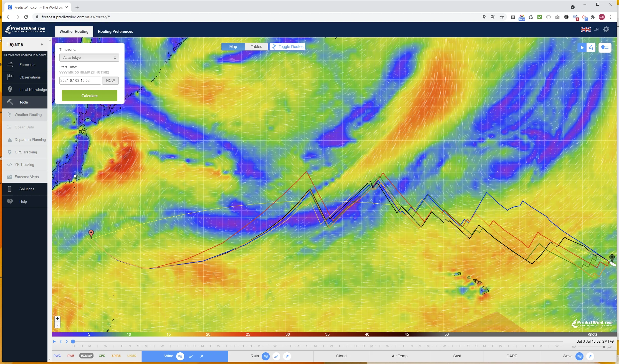Click the Rain streamlines display icon
This screenshot has height=364, width=619.
coord(266,356)
